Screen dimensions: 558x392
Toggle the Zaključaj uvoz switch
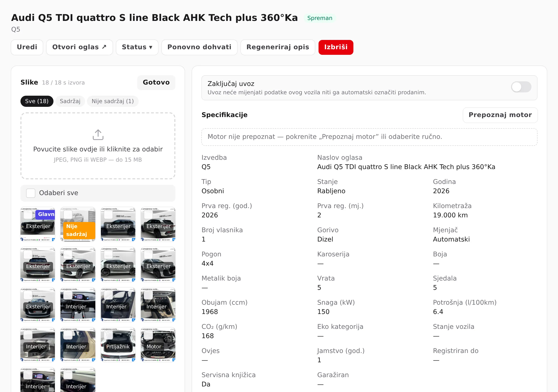(521, 87)
